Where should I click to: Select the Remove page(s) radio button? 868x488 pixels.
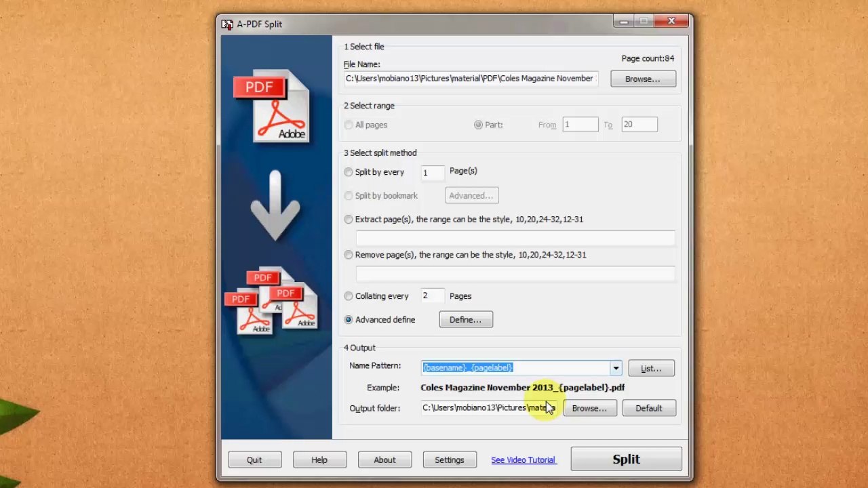click(x=349, y=255)
